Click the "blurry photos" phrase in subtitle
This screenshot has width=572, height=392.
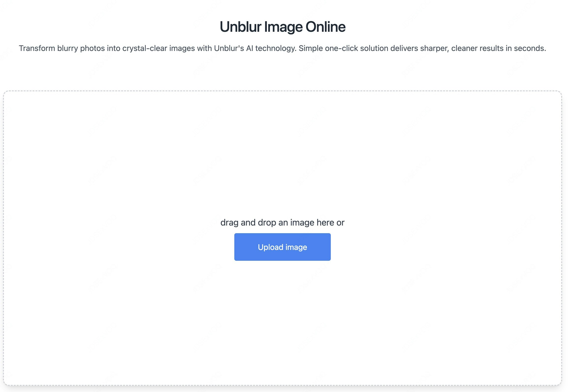[x=81, y=48]
